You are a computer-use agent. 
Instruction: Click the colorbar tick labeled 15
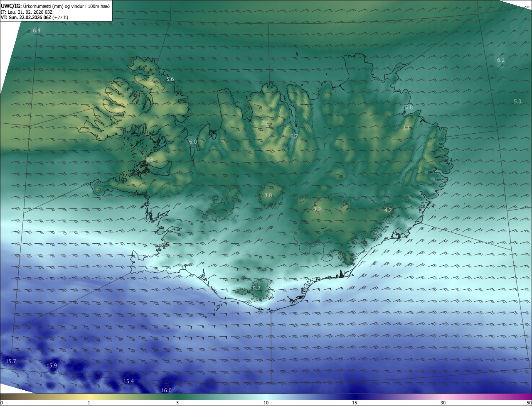point(355,403)
